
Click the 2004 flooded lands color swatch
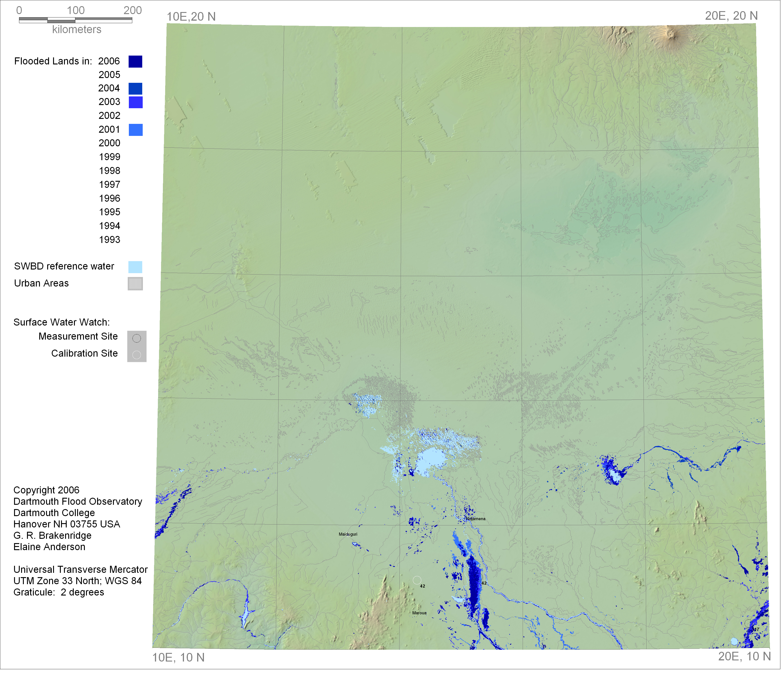click(x=135, y=89)
